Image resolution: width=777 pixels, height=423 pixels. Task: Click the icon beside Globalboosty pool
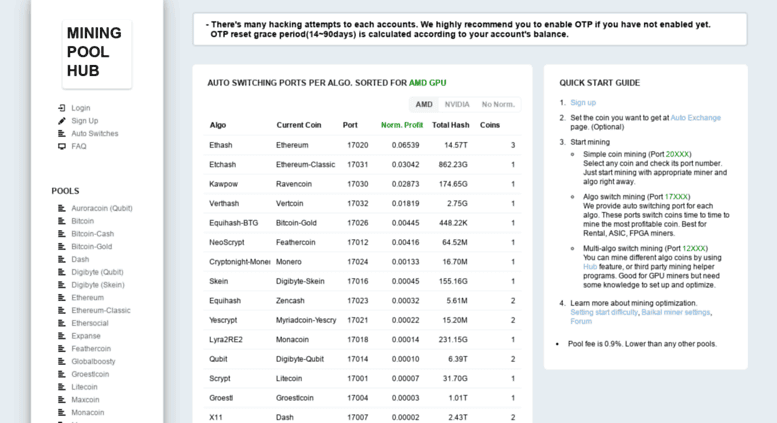click(61, 362)
